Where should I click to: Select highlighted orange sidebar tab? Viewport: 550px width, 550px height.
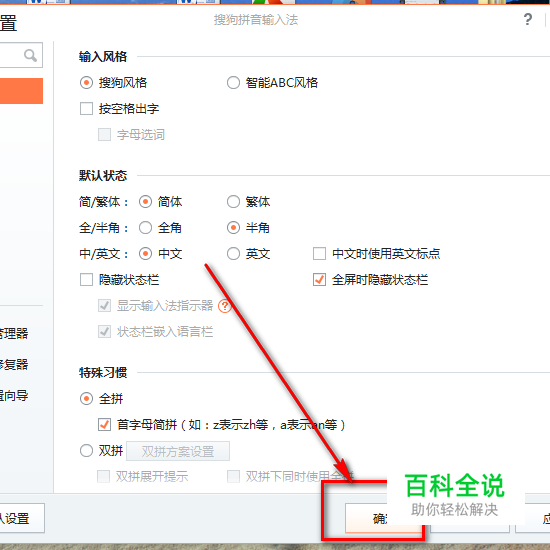tap(21, 91)
